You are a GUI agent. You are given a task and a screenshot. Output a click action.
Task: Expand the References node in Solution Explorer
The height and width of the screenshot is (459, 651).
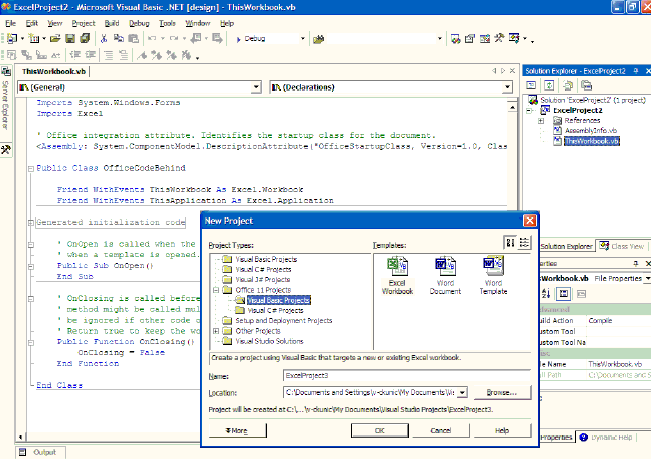541,121
